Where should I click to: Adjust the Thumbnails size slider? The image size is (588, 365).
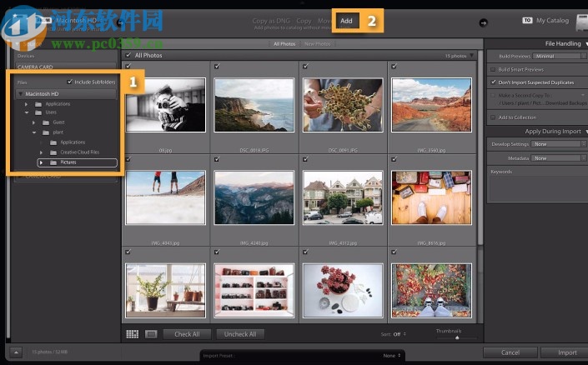point(457,337)
